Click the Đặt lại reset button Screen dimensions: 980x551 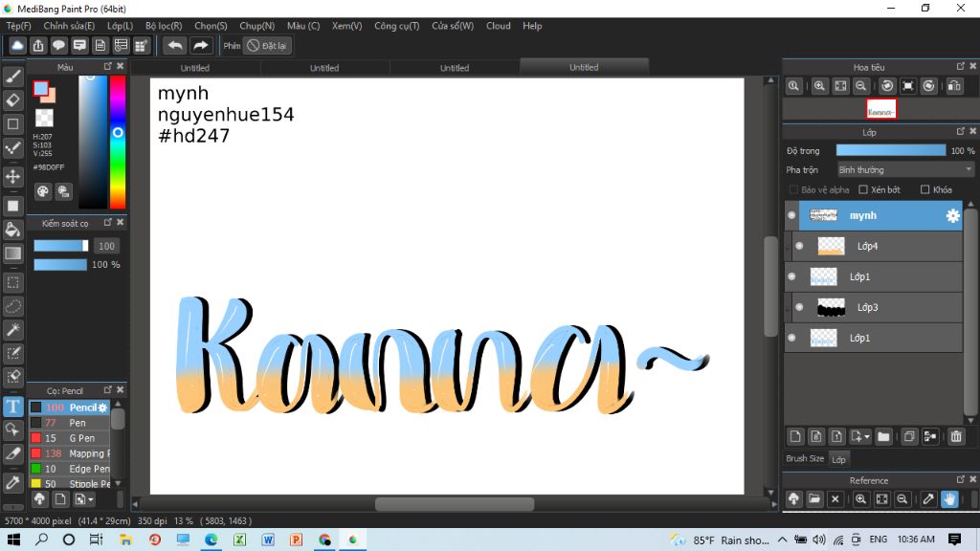click(268, 46)
